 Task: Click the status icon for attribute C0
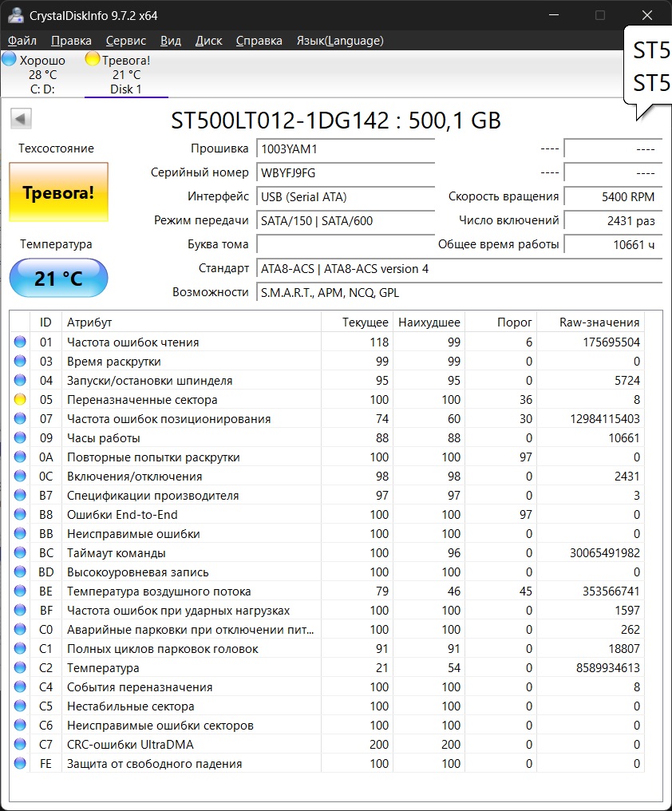[20, 629]
